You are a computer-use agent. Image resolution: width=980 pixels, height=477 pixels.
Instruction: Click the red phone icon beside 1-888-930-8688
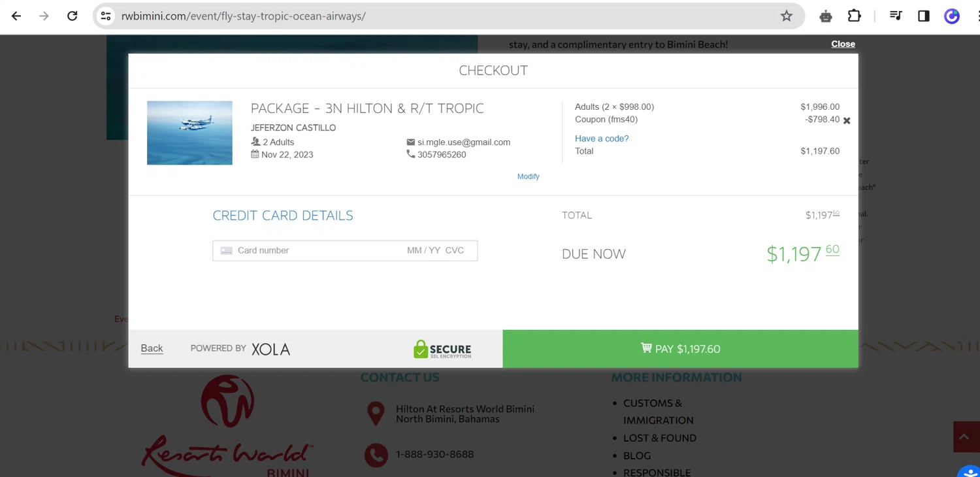[x=376, y=455]
